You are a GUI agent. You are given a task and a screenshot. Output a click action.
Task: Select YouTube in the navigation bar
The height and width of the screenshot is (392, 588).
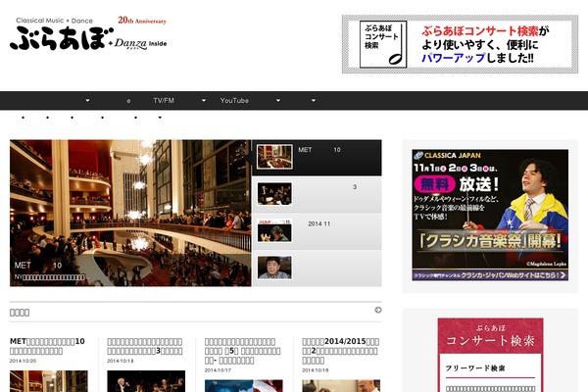click(x=234, y=101)
